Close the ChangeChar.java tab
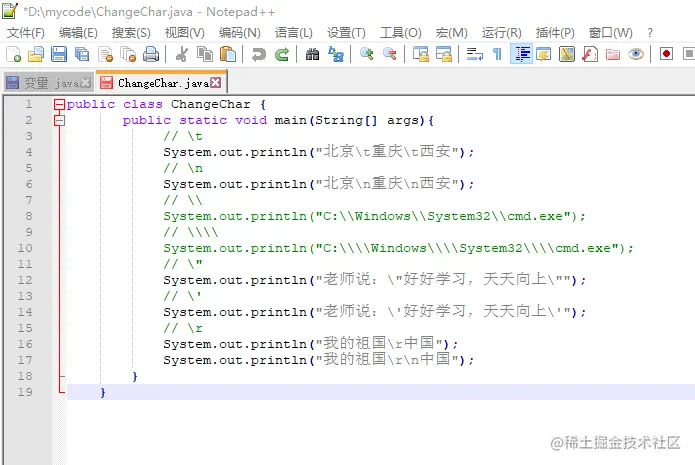Viewport: 695px width, 465px height. tap(216, 83)
